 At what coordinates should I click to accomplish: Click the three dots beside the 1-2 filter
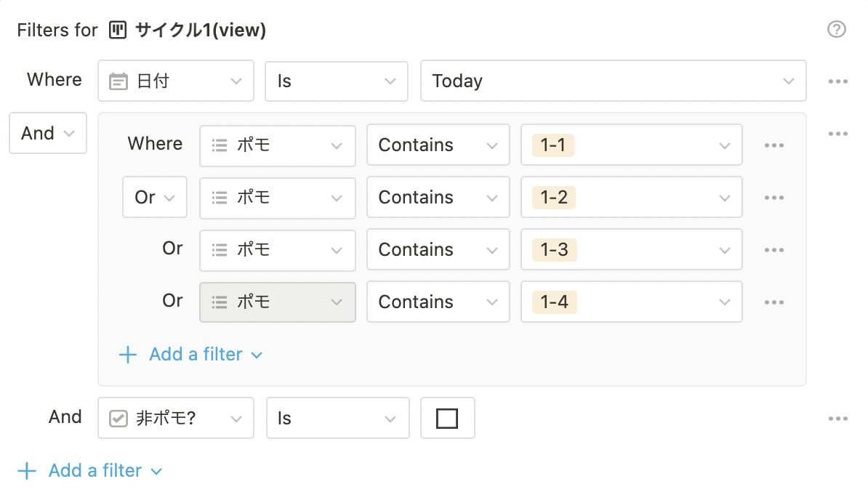coord(773,198)
